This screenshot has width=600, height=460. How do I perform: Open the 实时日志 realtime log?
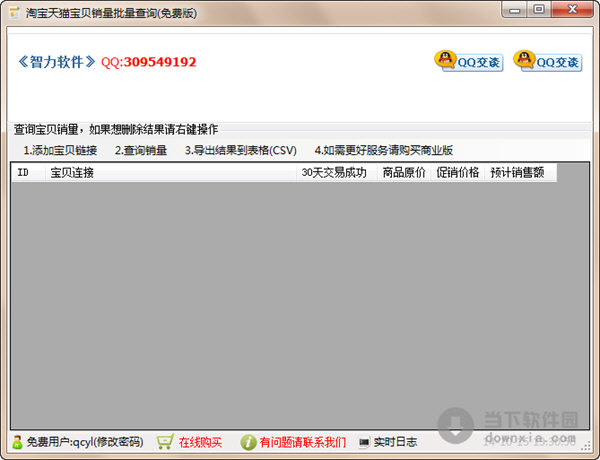pos(395,443)
